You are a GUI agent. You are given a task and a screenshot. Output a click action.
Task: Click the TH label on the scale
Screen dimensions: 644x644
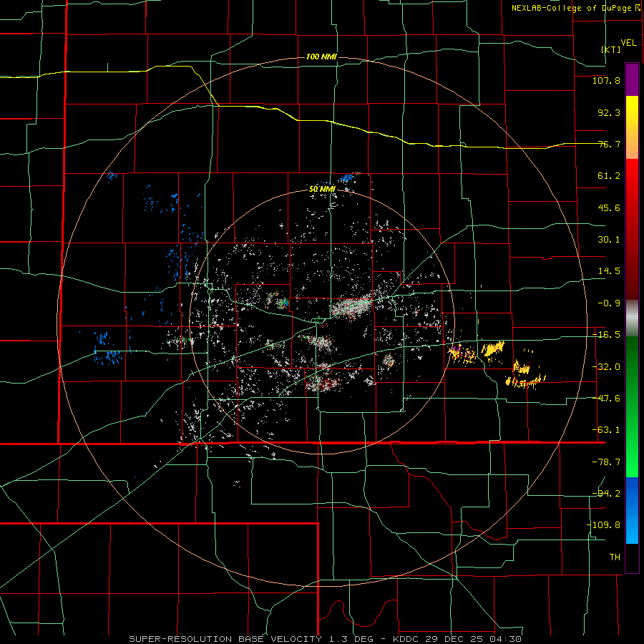pos(615,557)
